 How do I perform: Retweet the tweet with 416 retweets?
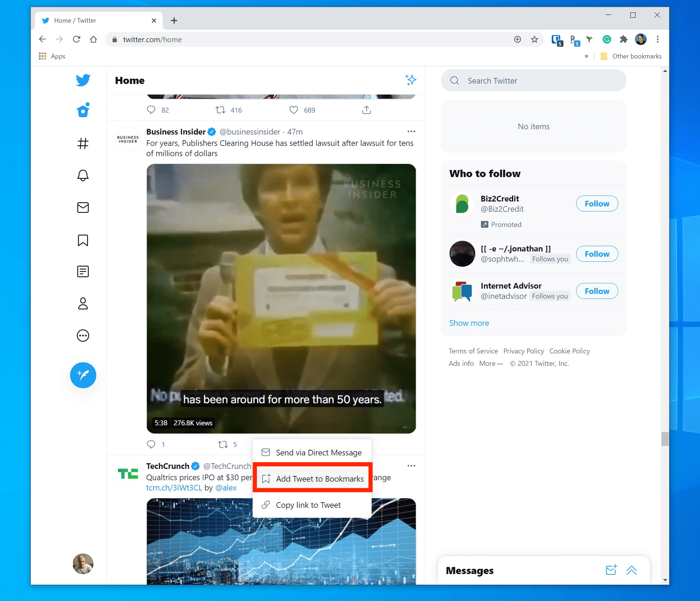point(220,110)
